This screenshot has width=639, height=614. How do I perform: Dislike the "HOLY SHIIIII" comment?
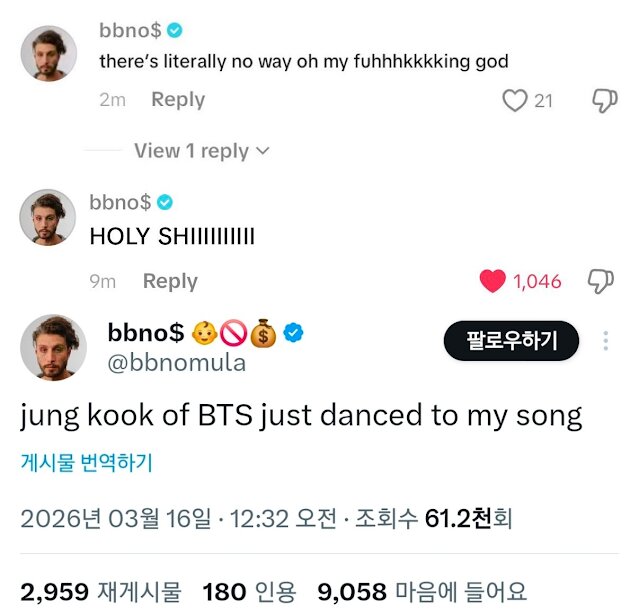point(600,281)
